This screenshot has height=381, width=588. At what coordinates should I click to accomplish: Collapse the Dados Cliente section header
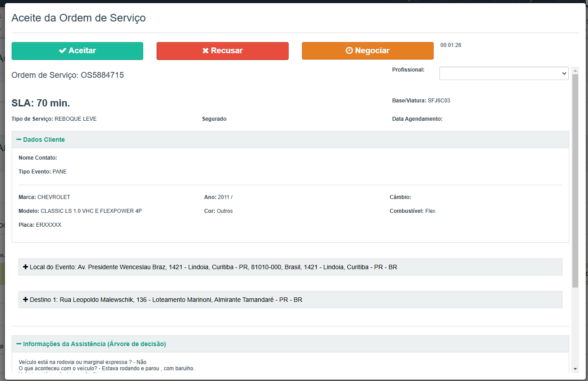coord(44,140)
